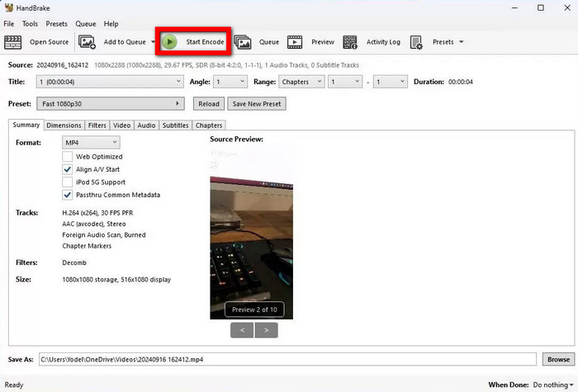Click the Duration value 00:00:04

pos(461,82)
